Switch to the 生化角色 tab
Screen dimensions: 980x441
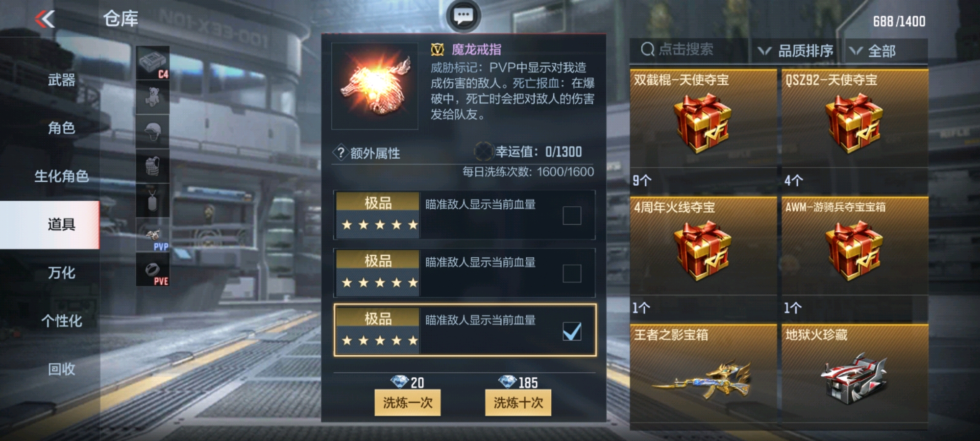(61, 176)
